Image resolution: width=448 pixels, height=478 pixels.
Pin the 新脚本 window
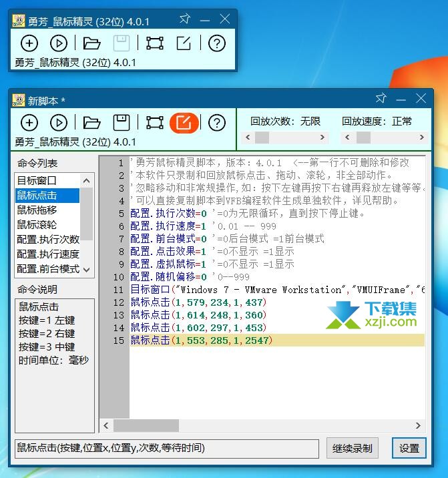[x=381, y=98]
